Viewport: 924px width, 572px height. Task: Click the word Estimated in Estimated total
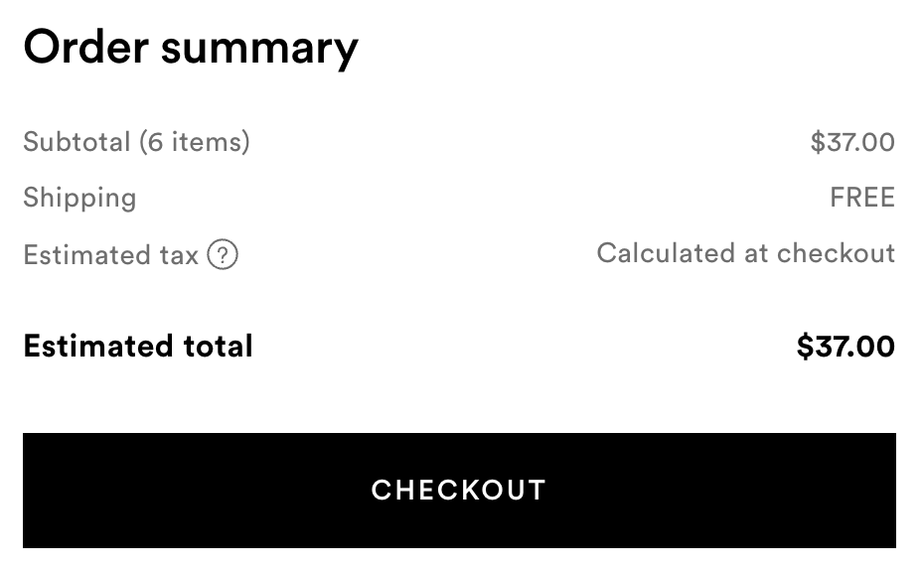pyautogui.click(x=97, y=346)
